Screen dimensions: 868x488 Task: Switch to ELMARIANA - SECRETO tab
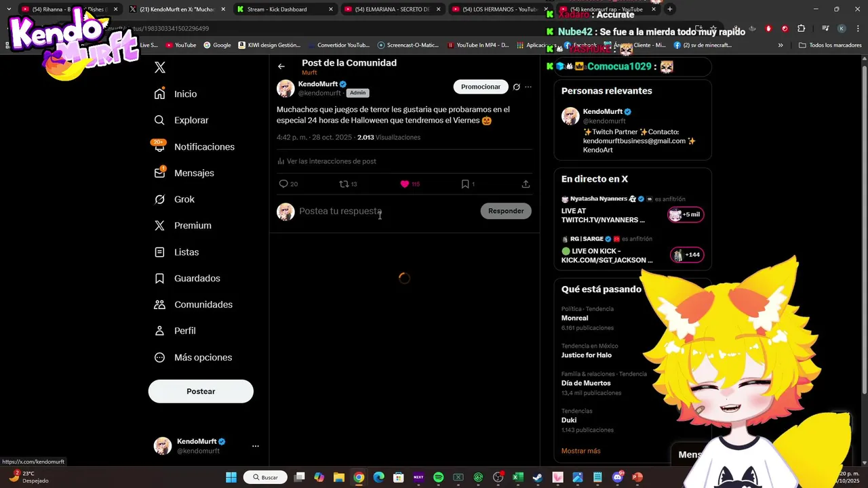(x=393, y=9)
